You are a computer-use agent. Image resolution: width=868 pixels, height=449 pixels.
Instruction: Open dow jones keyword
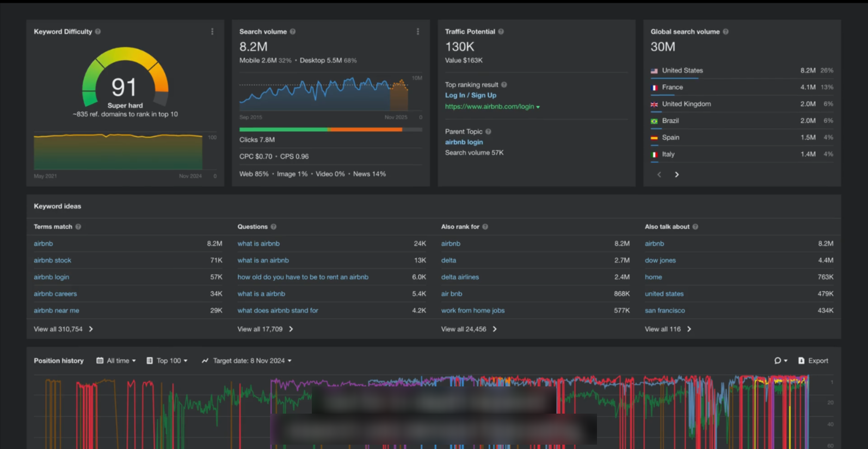pos(660,261)
